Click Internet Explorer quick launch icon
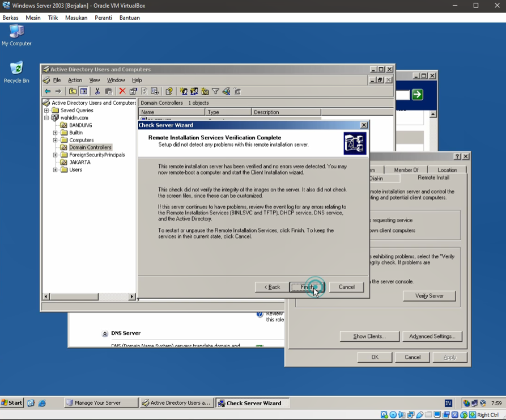This screenshot has height=420, width=506. 42,403
